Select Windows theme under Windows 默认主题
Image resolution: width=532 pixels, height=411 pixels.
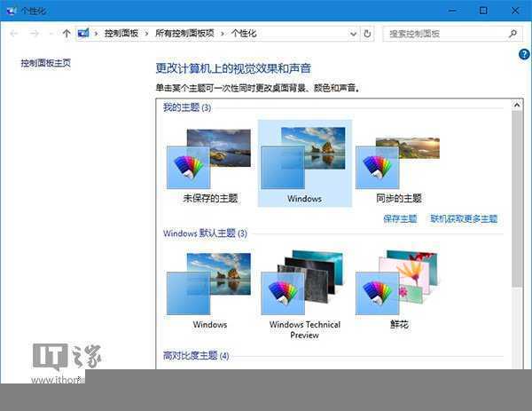pyautogui.click(x=210, y=289)
